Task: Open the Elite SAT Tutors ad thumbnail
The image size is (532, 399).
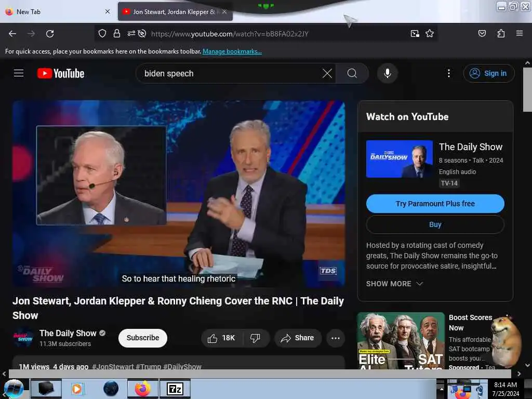Action: tap(401, 341)
